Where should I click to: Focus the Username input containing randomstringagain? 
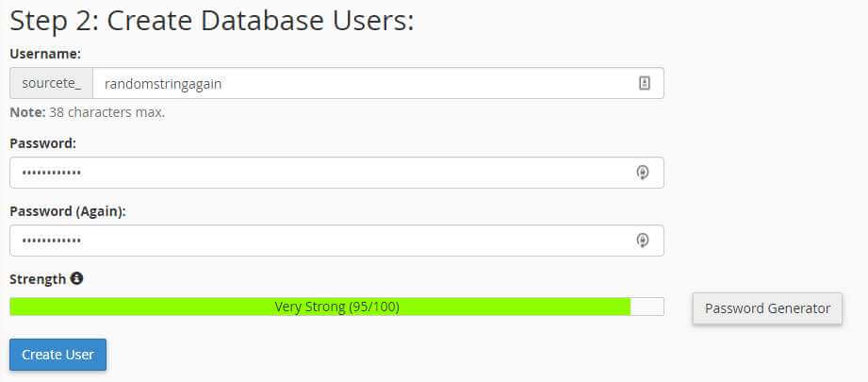click(x=378, y=83)
